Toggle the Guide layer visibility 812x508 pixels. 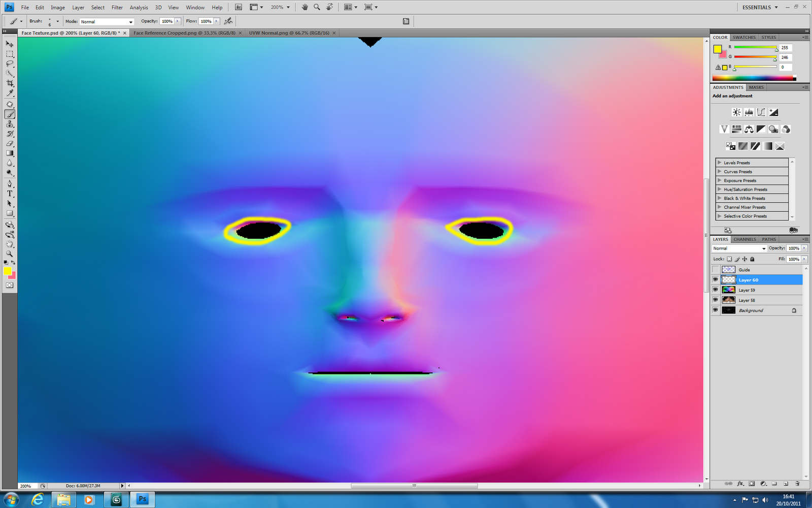click(716, 269)
